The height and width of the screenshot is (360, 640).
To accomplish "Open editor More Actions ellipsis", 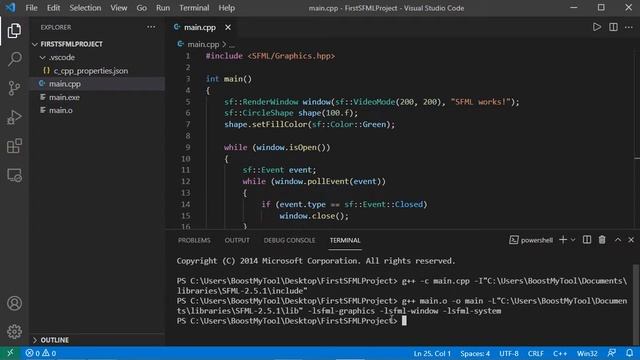I will click(x=629, y=27).
